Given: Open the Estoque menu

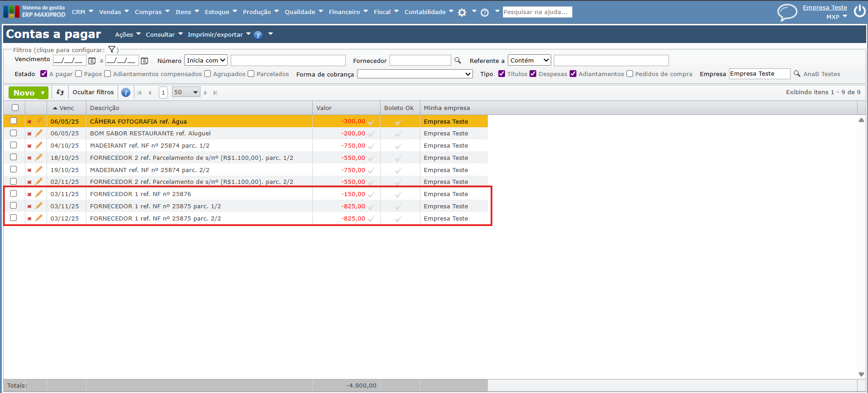Looking at the screenshot, I should (x=221, y=12).
